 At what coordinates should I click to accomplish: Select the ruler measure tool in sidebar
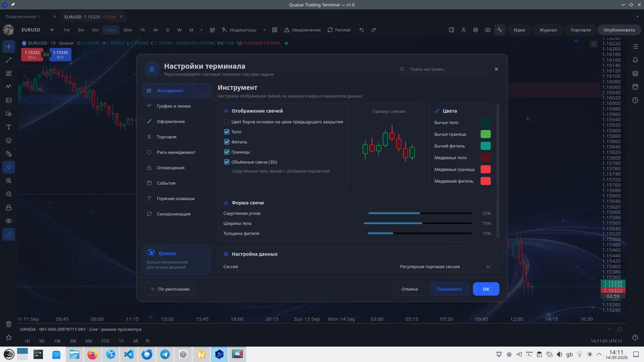tap(9, 154)
